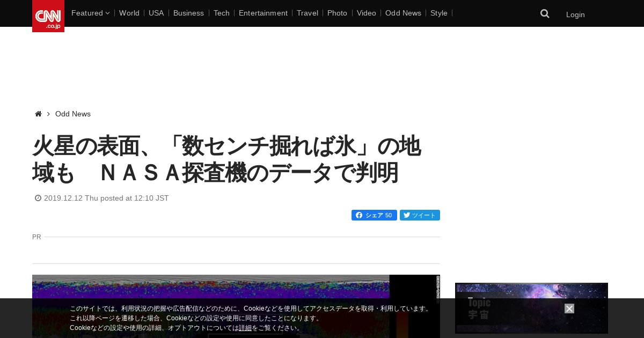Image resolution: width=644 pixels, height=338 pixels.
Task: Click the Mars data article image
Action: click(x=236, y=306)
